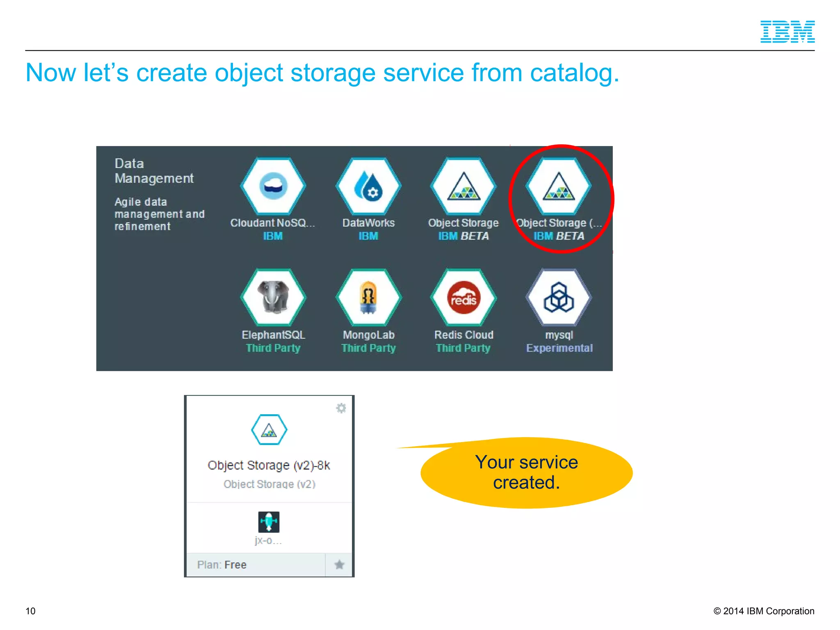
Task: Click the bound app icon jx-o...
Action: pyautogui.click(x=269, y=522)
